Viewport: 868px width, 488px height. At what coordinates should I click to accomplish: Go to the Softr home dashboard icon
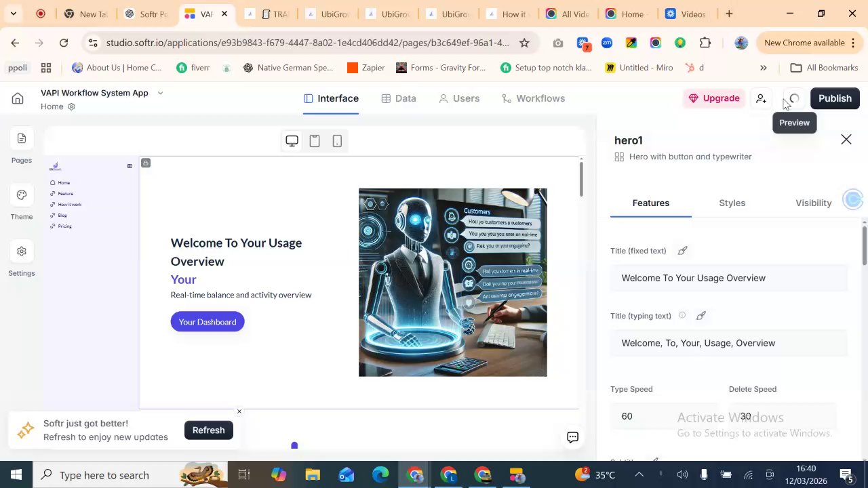18,99
